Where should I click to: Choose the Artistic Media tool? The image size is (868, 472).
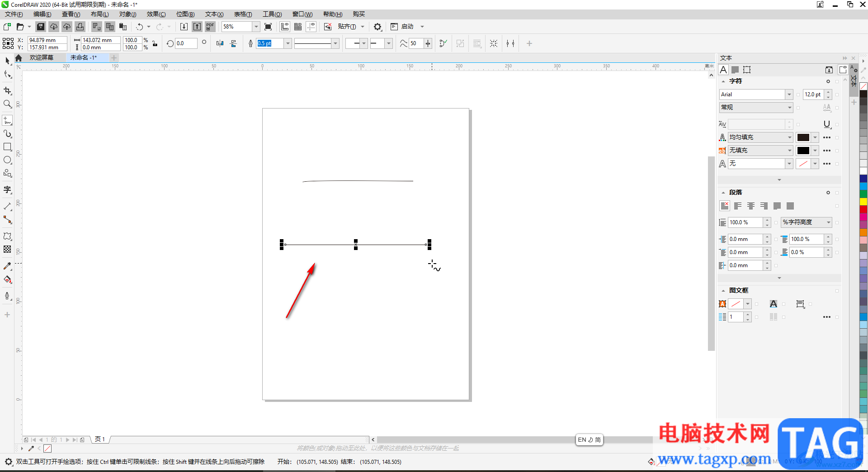point(7,134)
